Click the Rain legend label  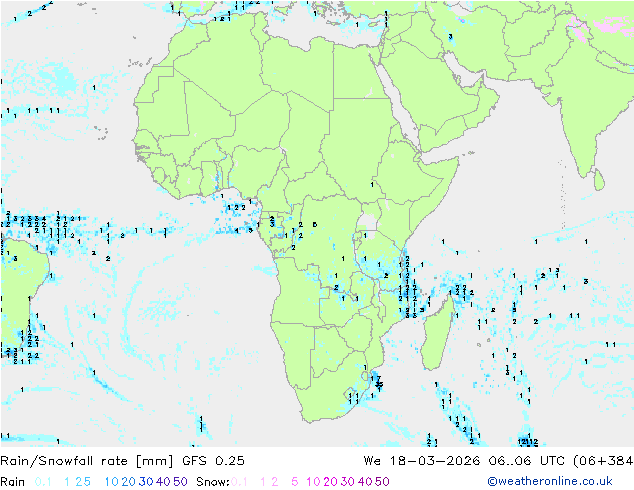click(13, 482)
